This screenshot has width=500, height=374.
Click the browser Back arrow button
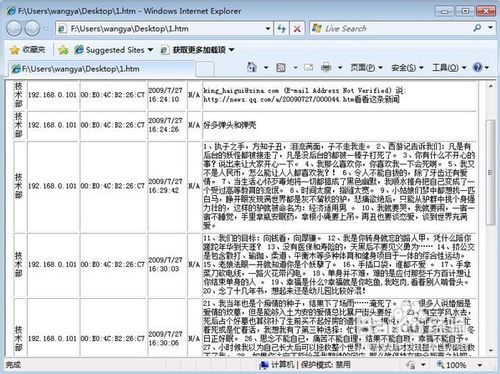click(14, 29)
